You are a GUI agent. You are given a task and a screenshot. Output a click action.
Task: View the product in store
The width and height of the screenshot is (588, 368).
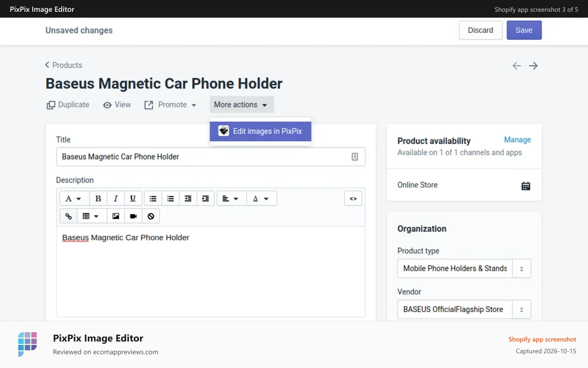[117, 105]
